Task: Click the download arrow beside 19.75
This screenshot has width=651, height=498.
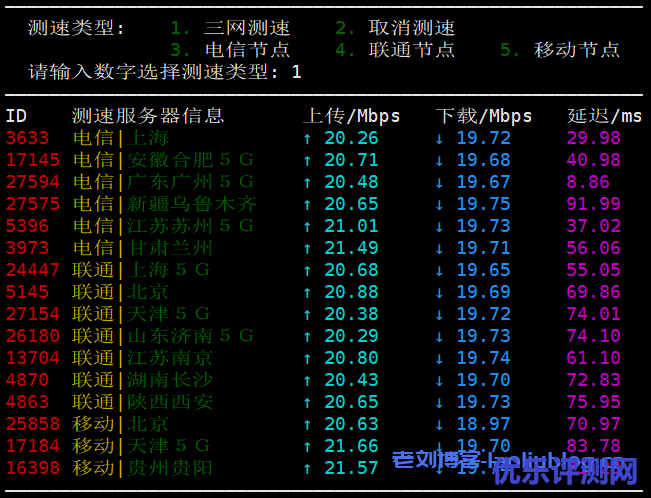Action: tap(439, 204)
